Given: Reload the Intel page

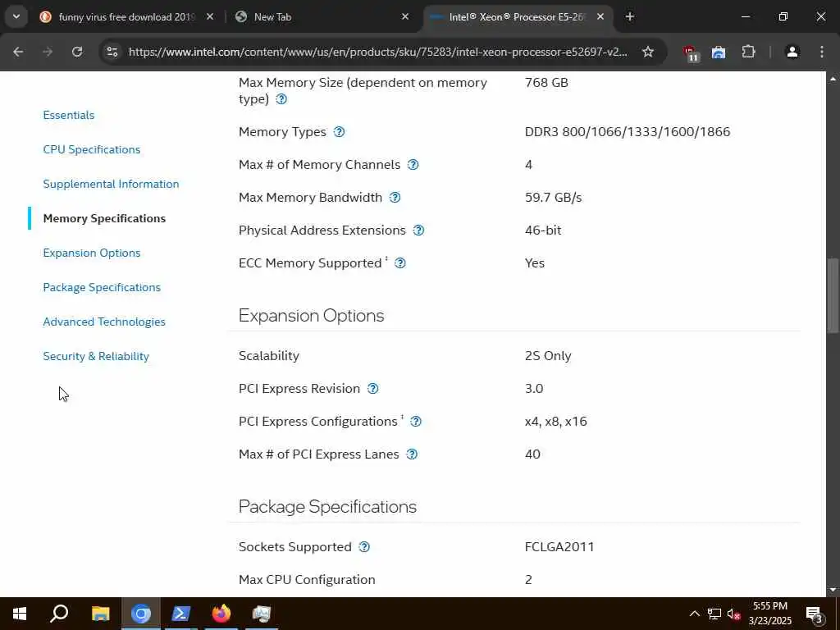Looking at the screenshot, I should coord(77,52).
